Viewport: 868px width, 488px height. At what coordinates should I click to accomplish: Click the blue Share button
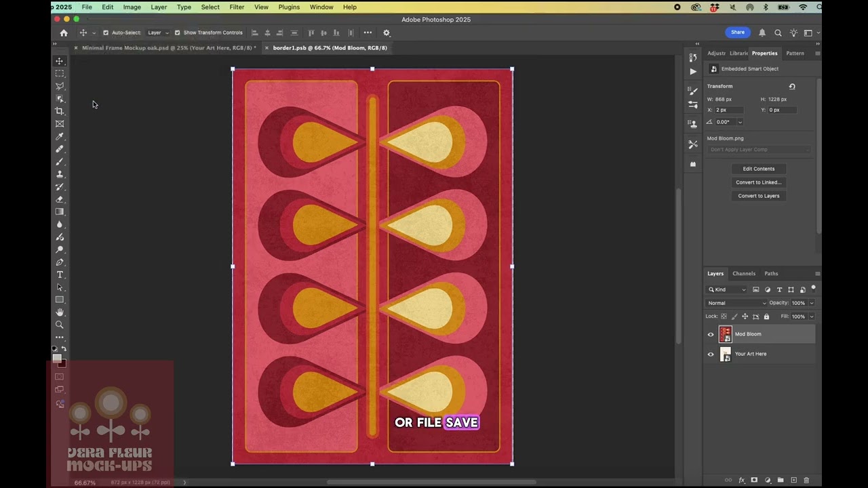click(738, 33)
